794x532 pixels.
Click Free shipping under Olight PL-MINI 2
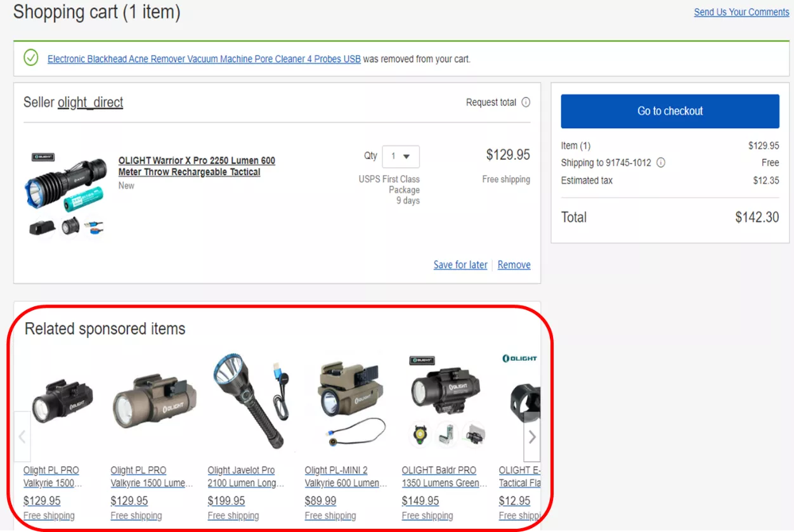330,516
